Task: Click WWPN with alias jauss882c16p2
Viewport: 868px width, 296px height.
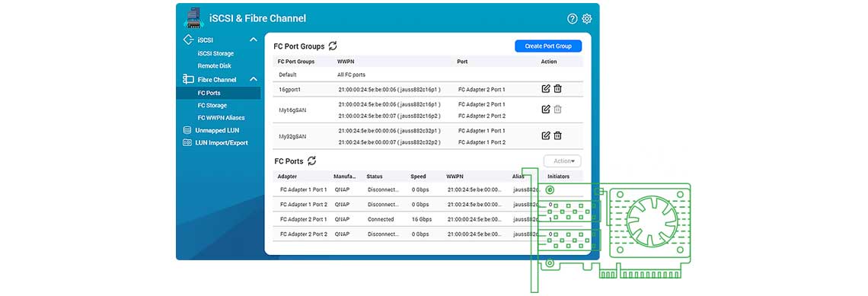Action: coord(390,116)
